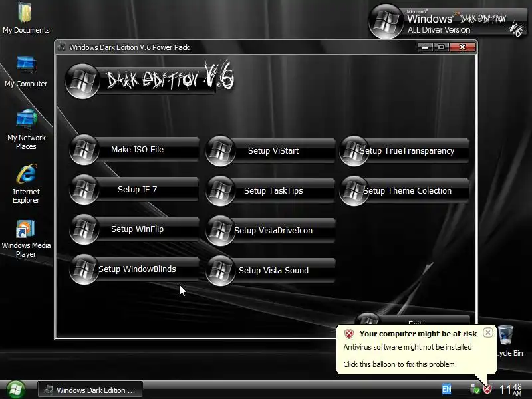This screenshot has width=532, height=399.
Task: Click the red security shield tray icon
Action: (x=488, y=389)
